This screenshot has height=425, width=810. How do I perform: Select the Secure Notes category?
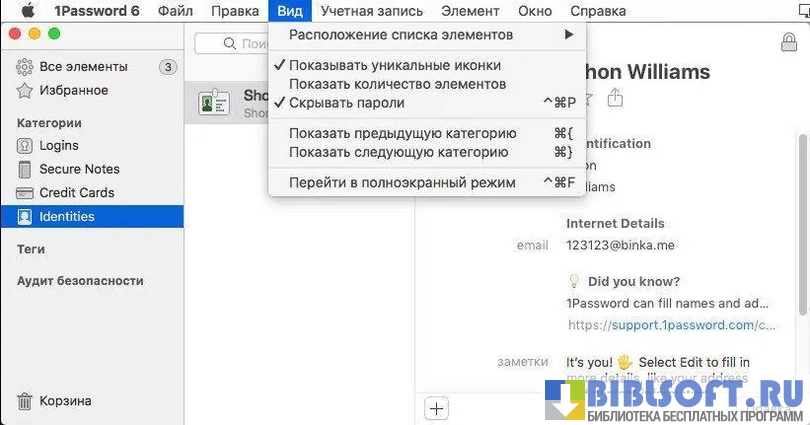pyautogui.click(x=79, y=169)
